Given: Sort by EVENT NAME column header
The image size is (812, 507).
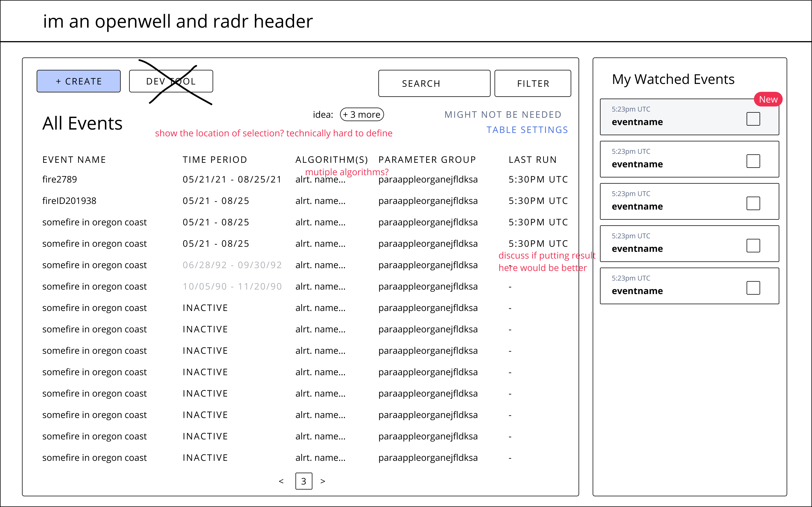Looking at the screenshot, I should coord(74,160).
